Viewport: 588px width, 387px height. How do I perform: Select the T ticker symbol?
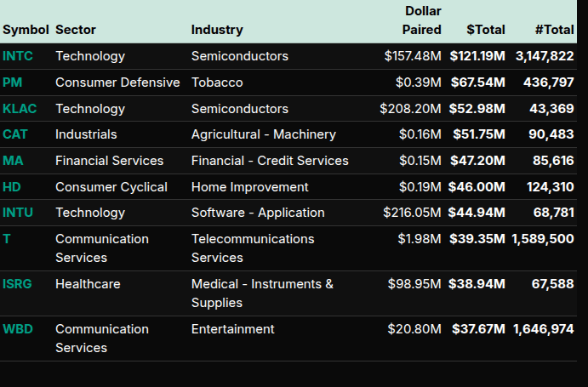click(x=7, y=239)
